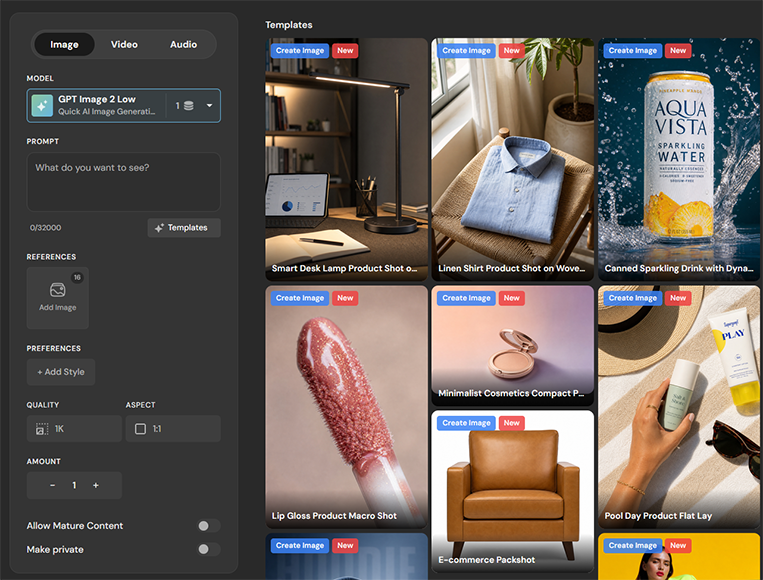Increase amount with plus button
763x580 pixels.
[x=96, y=485]
